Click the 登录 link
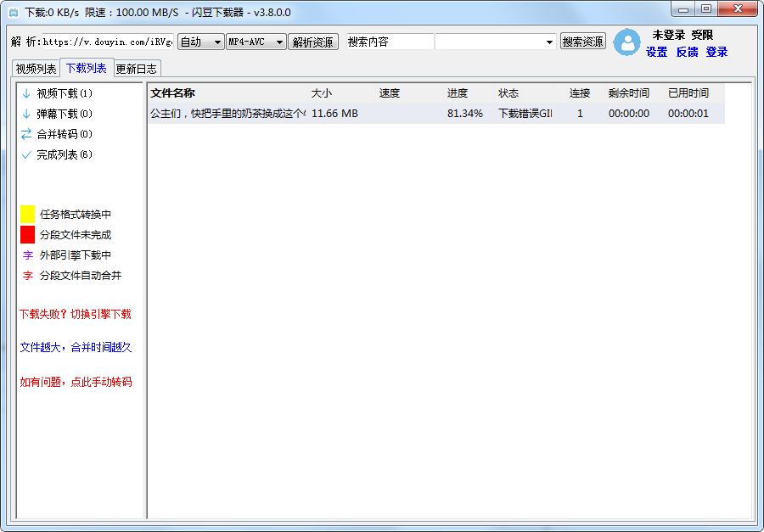The image size is (764, 532). [x=716, y=52]
